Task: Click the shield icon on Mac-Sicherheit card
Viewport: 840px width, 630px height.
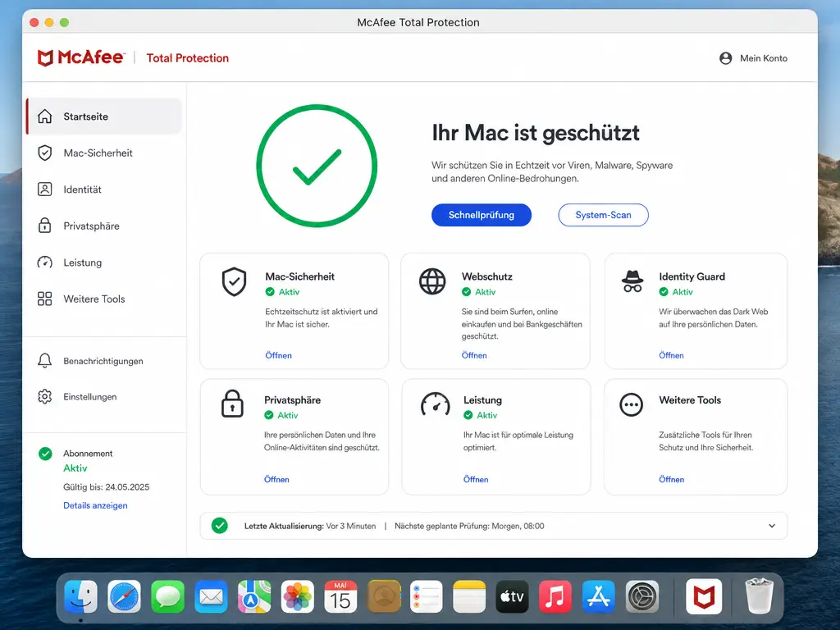Action: coord(234,282)
